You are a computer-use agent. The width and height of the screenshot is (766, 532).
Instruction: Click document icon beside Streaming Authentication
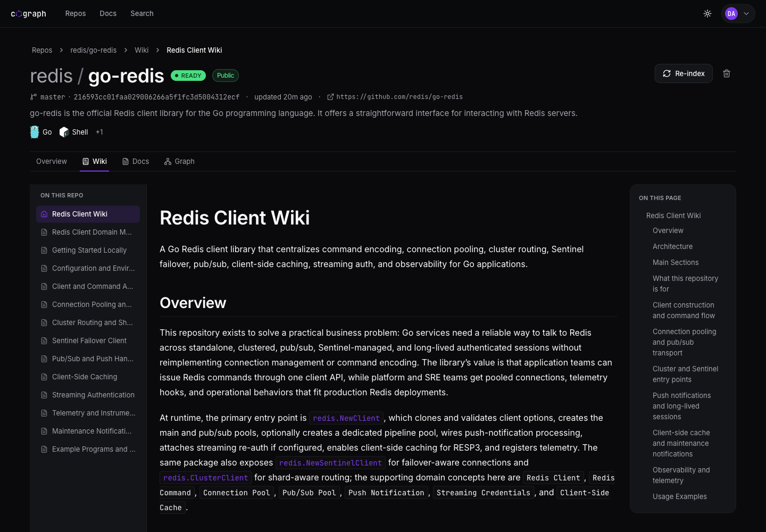[x=44, y=395]
